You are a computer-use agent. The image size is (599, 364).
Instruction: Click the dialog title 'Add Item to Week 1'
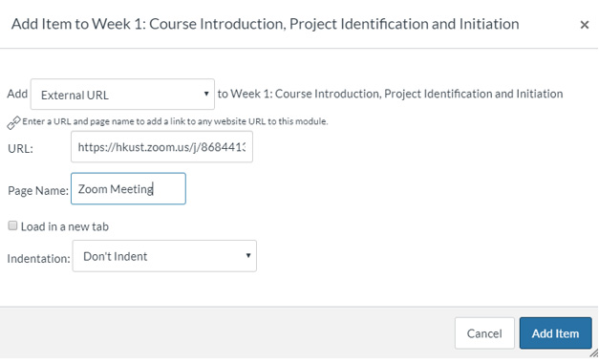pyautogui.click(x=266, y=24)
